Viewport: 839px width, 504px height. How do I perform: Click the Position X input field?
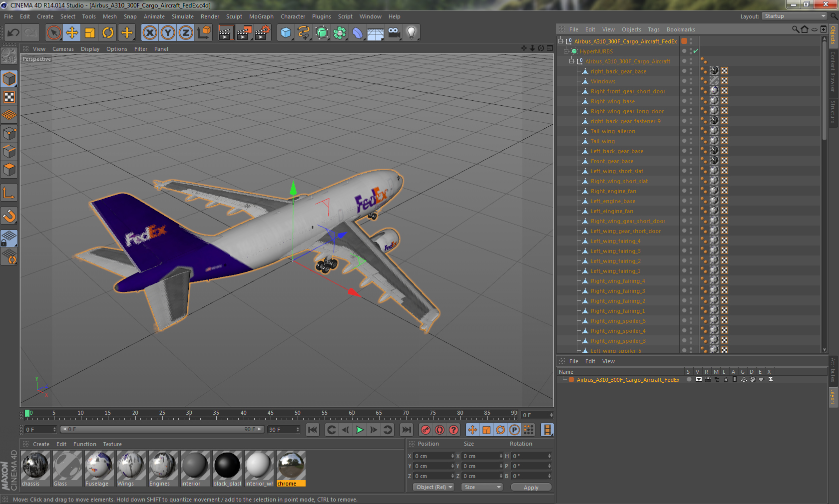433,456
